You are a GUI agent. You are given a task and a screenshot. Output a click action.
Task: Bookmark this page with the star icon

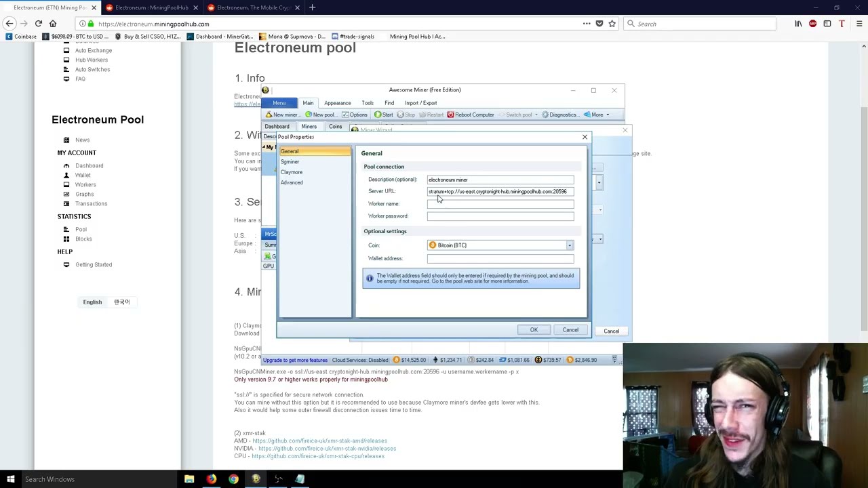point(612,24)
